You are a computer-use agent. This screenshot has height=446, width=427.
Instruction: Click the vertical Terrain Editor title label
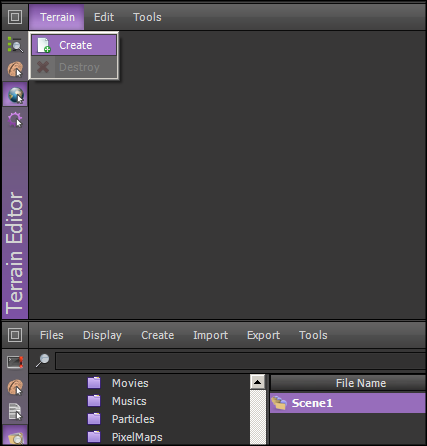click(x=15, y=253)
